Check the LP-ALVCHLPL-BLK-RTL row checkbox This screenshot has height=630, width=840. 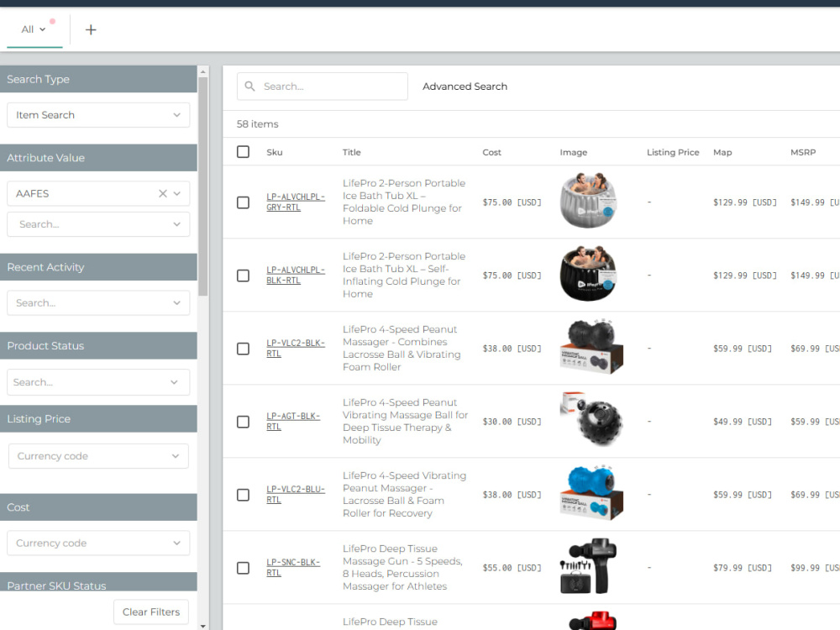[244, 276]
